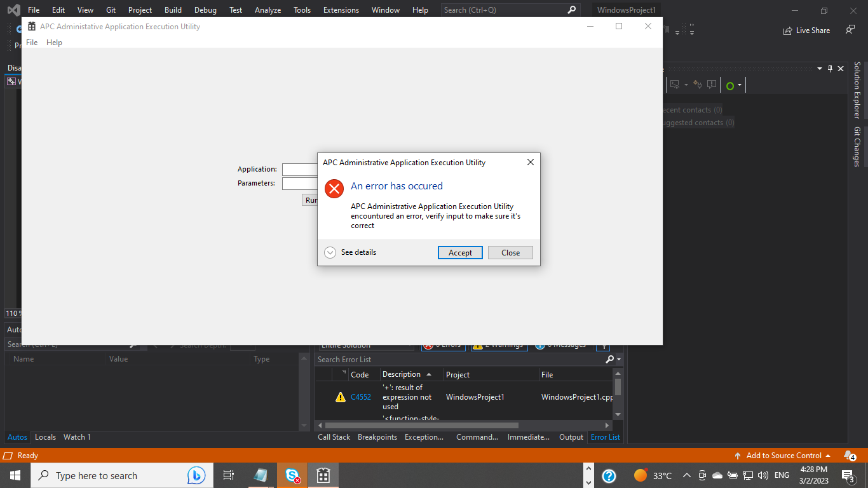Click Error List horizontal scrollbar
This screenshot has width=868, height=488.
click(421, 425)
